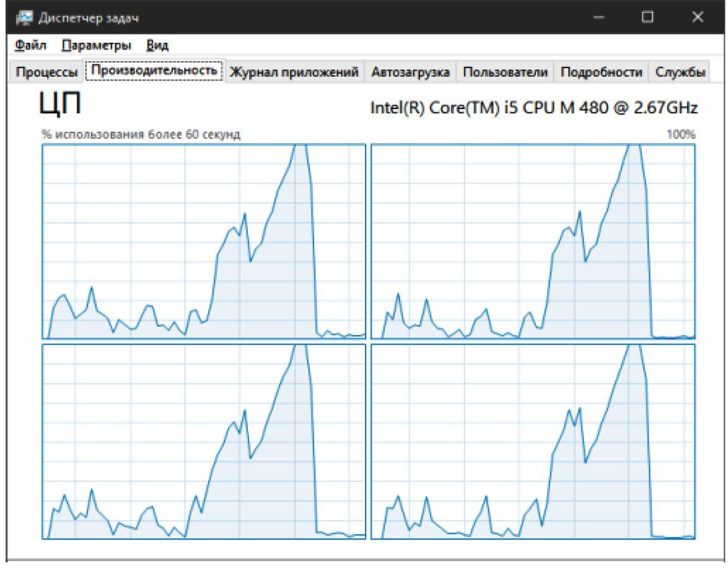Open the Автозагрузка tab

pos(410,72)
